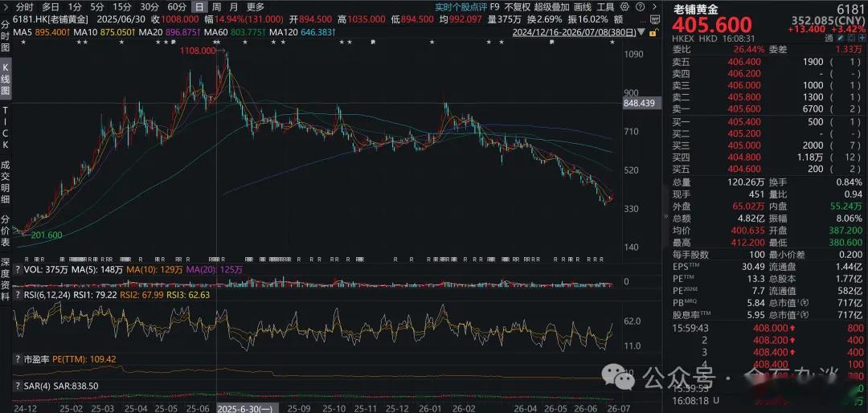Expand the side panel handle left of 外盘
This screenshot has height=413, width=868.
[666, 216]
